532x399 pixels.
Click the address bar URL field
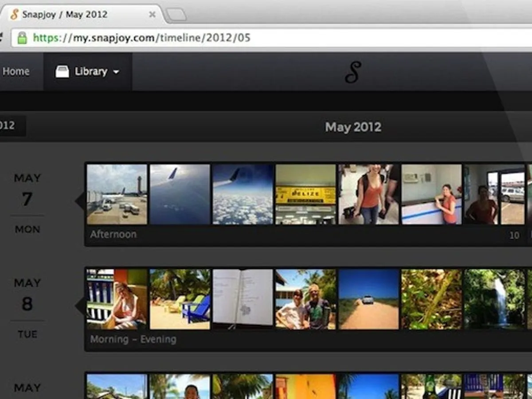pos(270,38)
